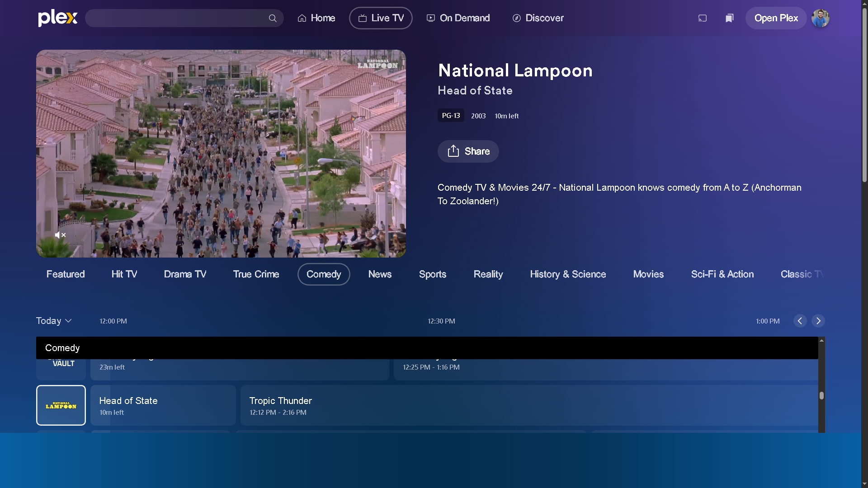Select the Reality category
Screen dimensions: 868x488
pos(488,274)
